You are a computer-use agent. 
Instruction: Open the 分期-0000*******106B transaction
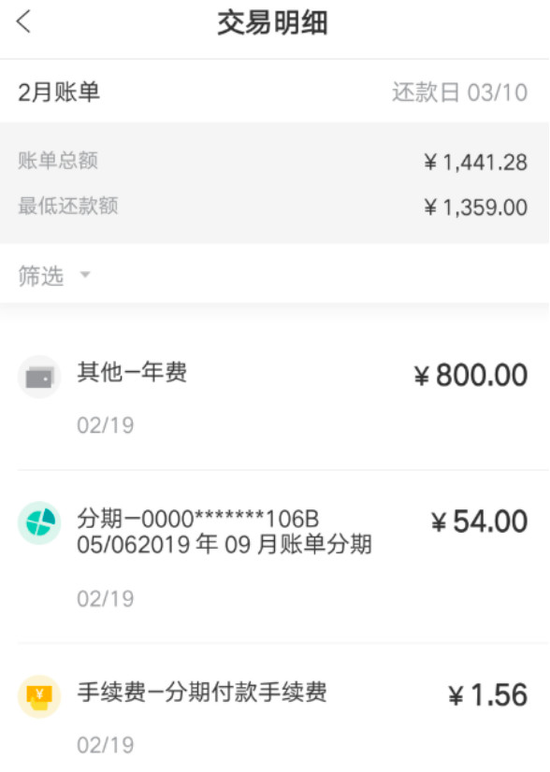click(x=275, y=556)
